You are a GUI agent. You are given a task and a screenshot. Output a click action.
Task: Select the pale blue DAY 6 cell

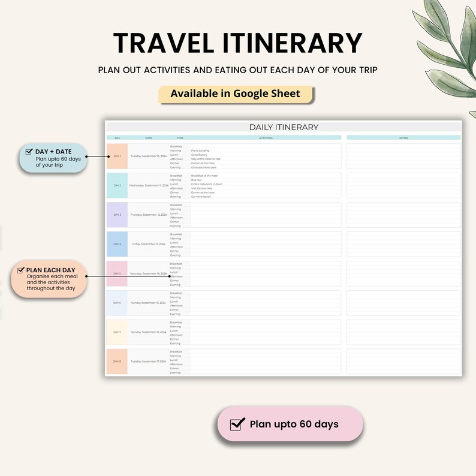click(x=117, y=303)
